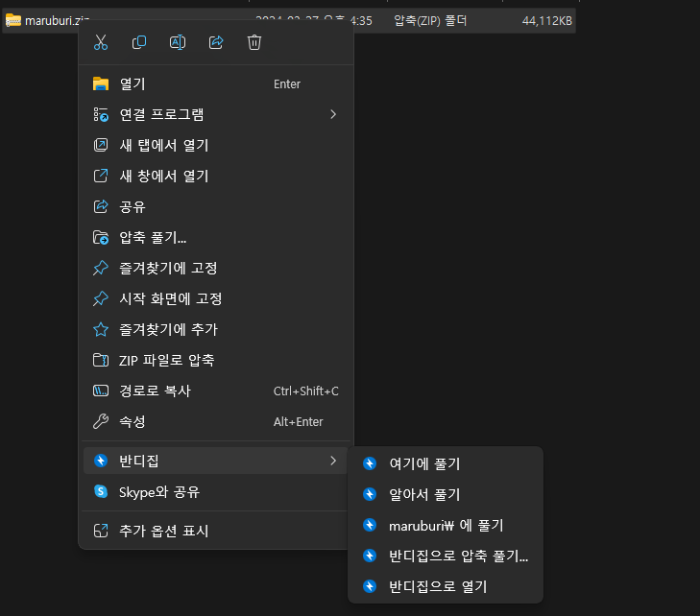Select 경로로 복사
Viewport: 700px width, 616px height.
(216, 391)
